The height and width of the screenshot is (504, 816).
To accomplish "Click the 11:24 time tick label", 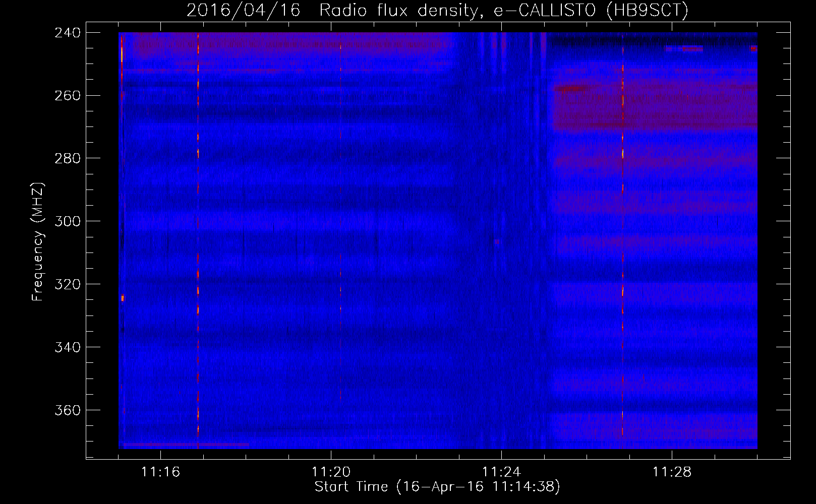I will tap(501, 472).
